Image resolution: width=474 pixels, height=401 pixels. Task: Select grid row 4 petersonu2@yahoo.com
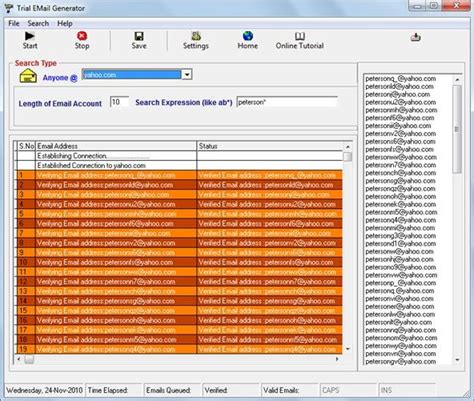pyautogui.click(x=180, y=204)
